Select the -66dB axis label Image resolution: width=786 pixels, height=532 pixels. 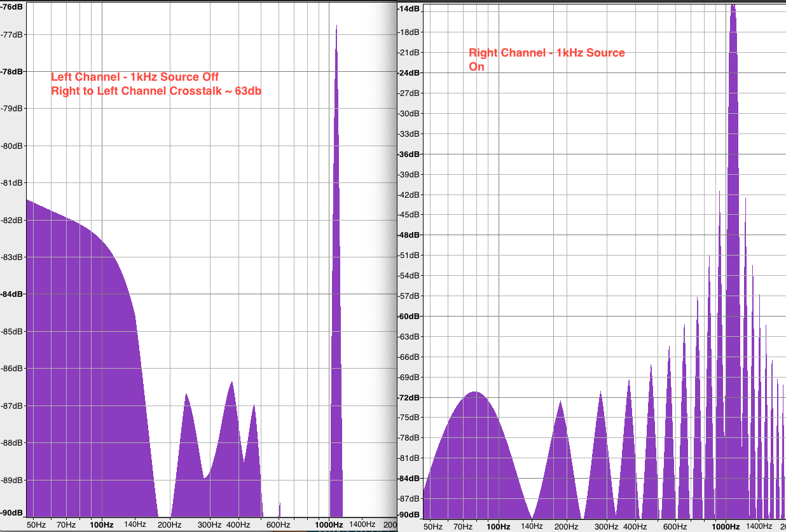408,357
